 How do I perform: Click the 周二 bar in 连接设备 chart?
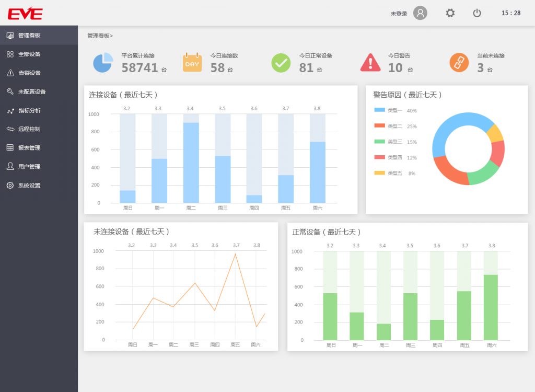pyautogui.click(x=191, y=162)
